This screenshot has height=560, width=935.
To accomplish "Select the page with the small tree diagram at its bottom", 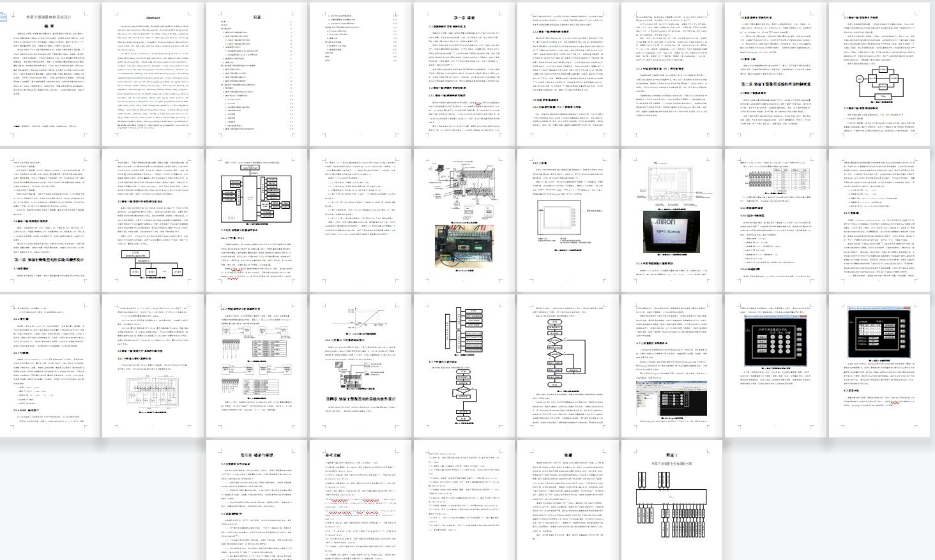I will click(x=153, y=220).
